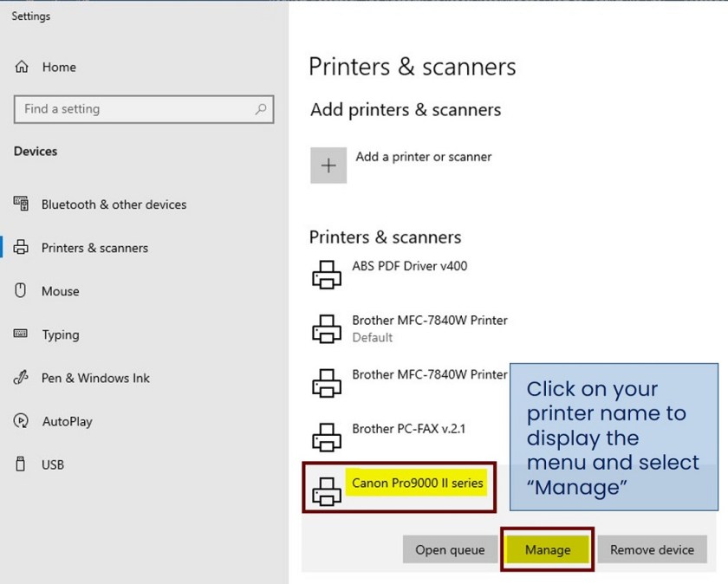Click Add a printer or scanner

424,157
